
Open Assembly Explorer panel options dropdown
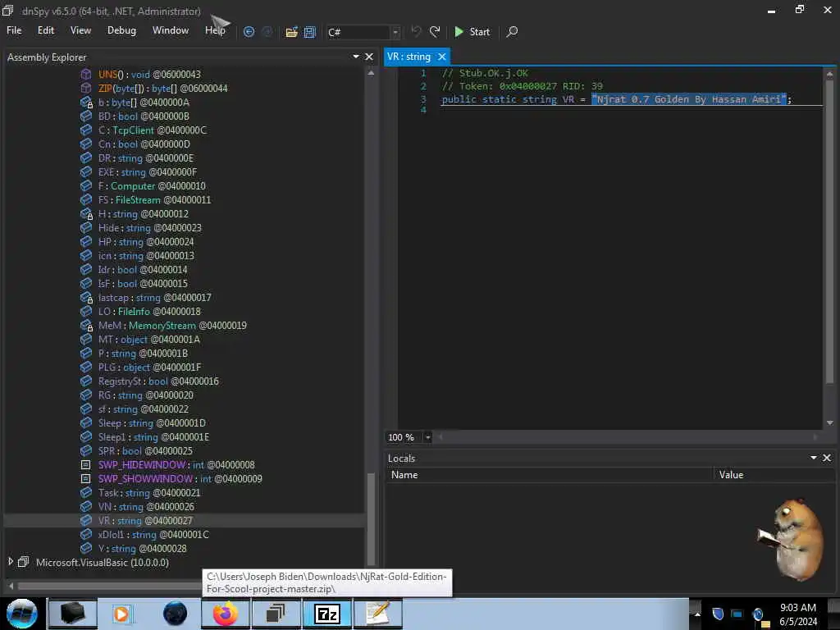coord(356,57)
